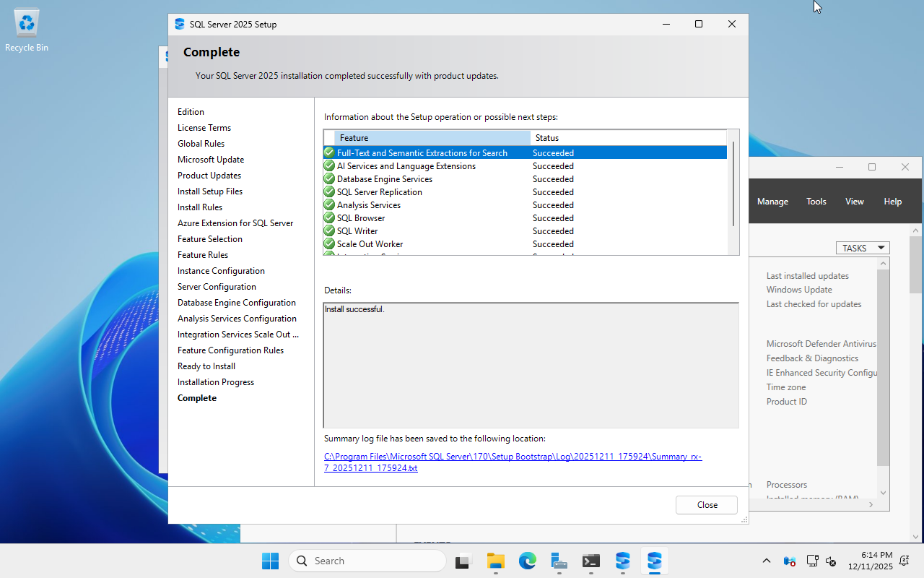Open File Explorer from the taskbar
This screenshot has width=924, height=578.
[495, 561]
